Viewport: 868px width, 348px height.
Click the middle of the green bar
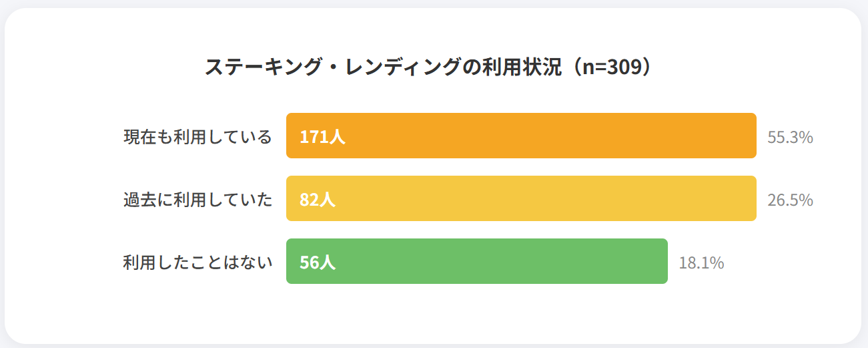coord(477,261)
